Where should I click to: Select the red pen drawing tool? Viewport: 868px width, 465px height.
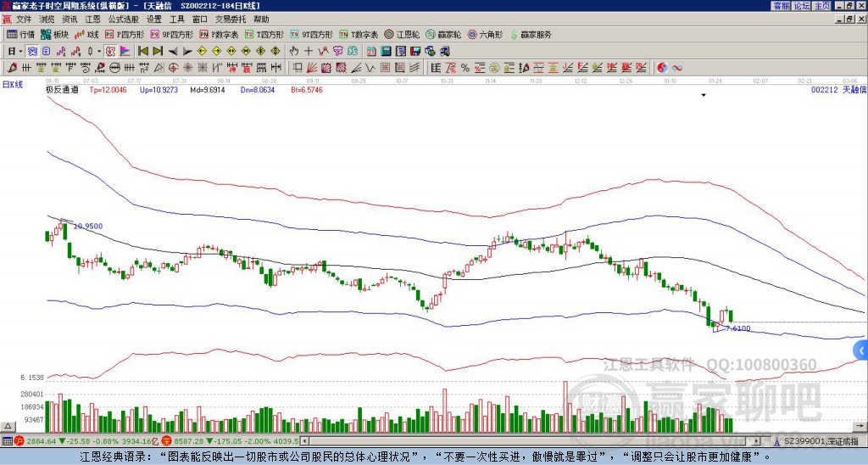pos(12,68)
